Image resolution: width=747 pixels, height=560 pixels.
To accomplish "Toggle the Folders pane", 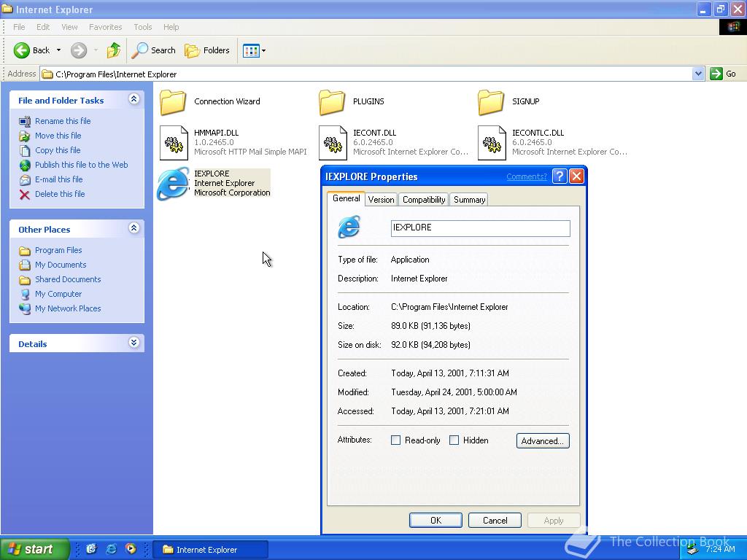I will pyautogui.click(x=206, y=50).
